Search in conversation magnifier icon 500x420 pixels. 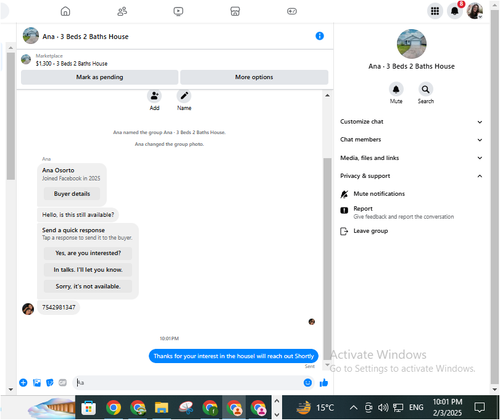coord(426,89)
